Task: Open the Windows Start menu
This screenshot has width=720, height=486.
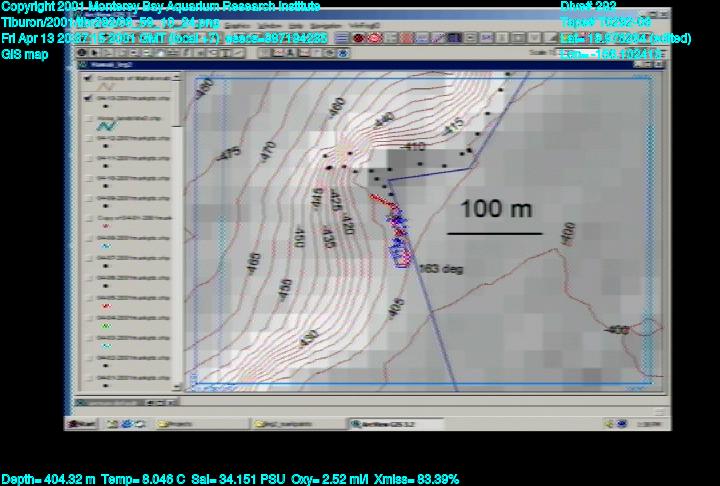Action: [x=84, y=423]
